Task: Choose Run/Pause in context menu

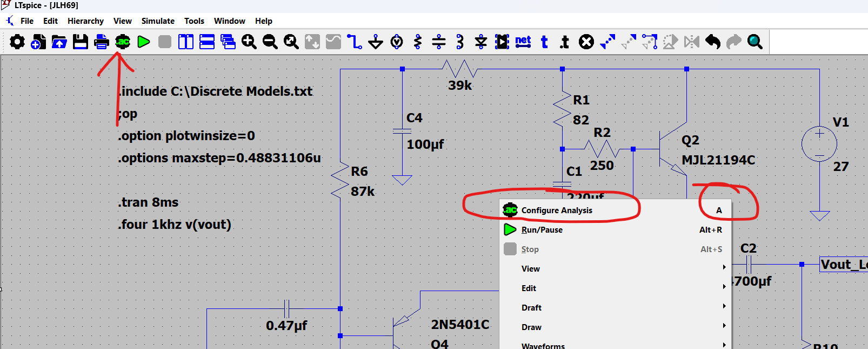Action: coord(616,230)
